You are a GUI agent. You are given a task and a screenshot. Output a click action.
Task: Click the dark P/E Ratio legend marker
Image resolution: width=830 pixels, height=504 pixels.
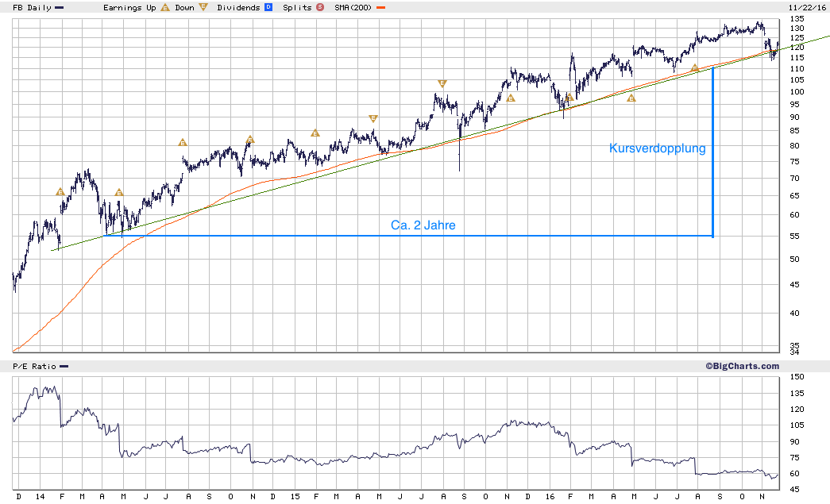tap(64, 367)
